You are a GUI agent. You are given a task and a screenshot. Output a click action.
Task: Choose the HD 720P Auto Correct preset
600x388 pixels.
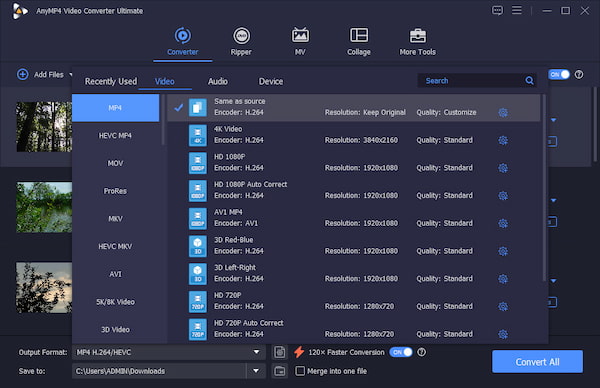click(354, 329)
